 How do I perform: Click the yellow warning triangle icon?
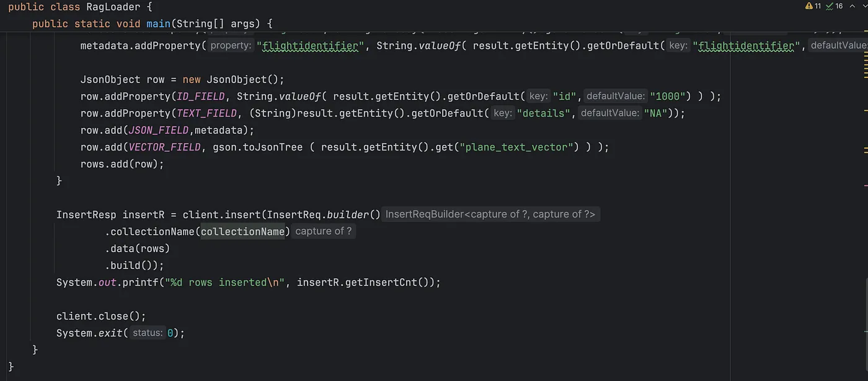(809, 6)
